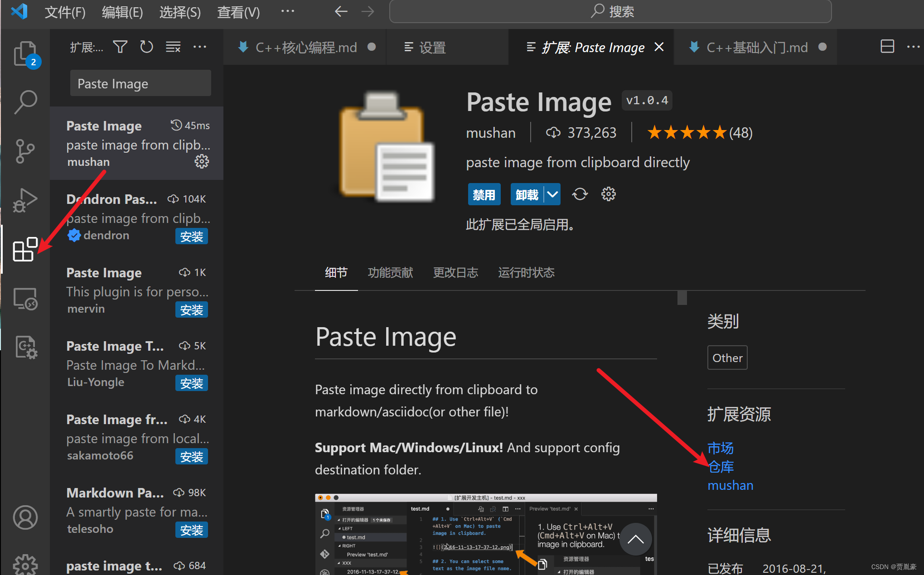The height and width of the screenshot is (575, 924).
Task: Expand the extension overflow menu ...
Action: (201, 47)
